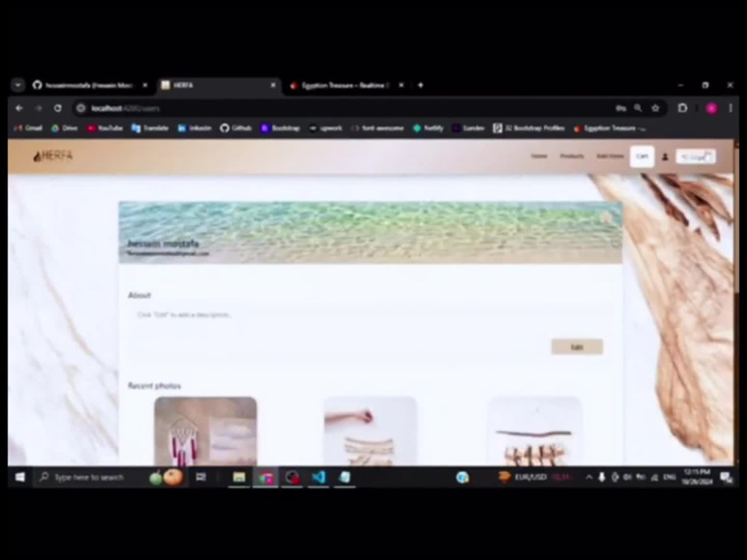Click the user profile icon in navbar
Image resolution: width=747 pixels, height=560 pixels.
pos(665,157)
